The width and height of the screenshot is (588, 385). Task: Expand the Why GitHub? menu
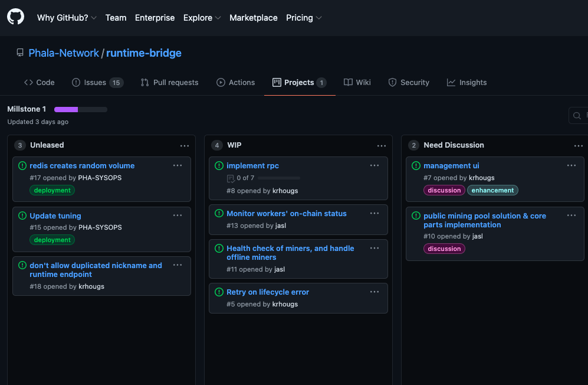click(x=67, y=18)
